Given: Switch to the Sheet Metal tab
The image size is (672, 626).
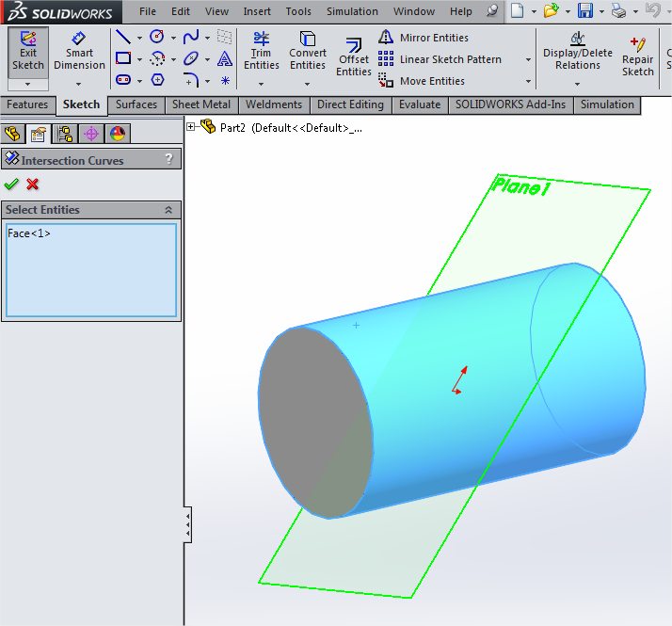Looking at the screenshot, I should click(202, 104).
